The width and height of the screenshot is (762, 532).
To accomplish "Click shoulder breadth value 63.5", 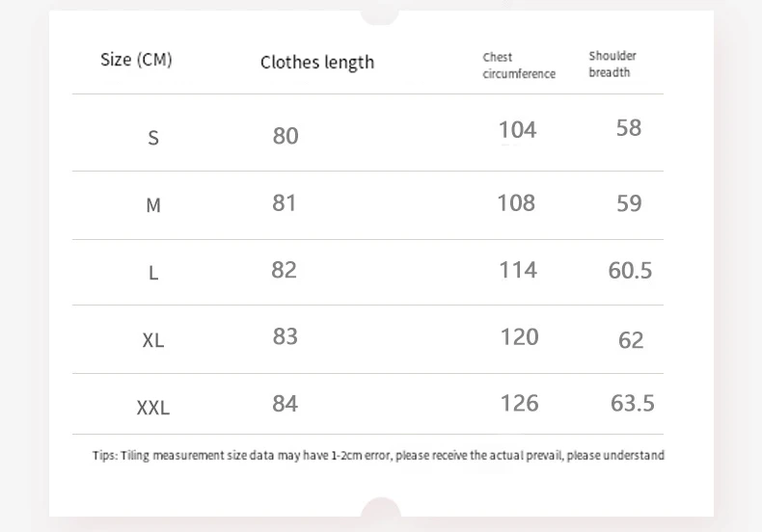I will tap(632, 403).
